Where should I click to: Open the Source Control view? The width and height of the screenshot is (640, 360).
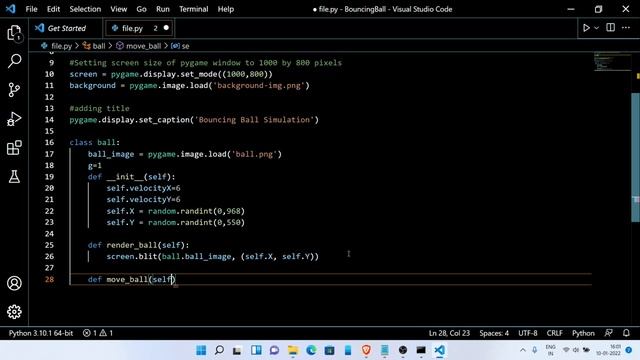pos(14,90)
